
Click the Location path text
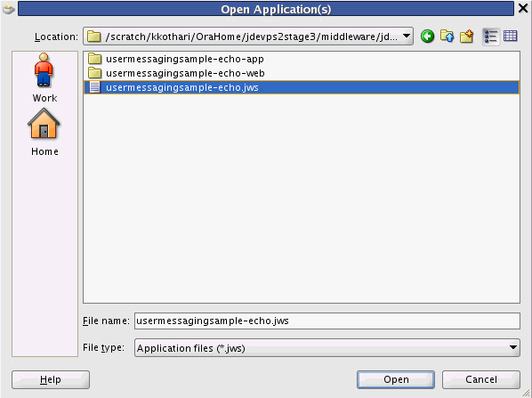tap(251, 37)
